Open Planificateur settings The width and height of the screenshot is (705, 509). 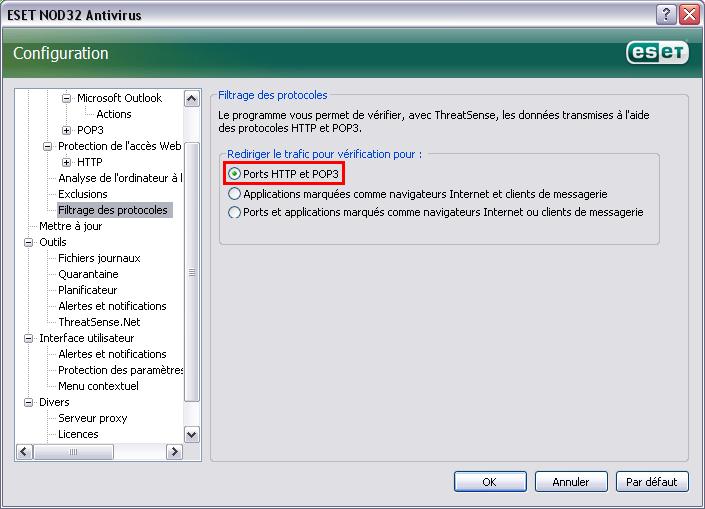point(88,290)
